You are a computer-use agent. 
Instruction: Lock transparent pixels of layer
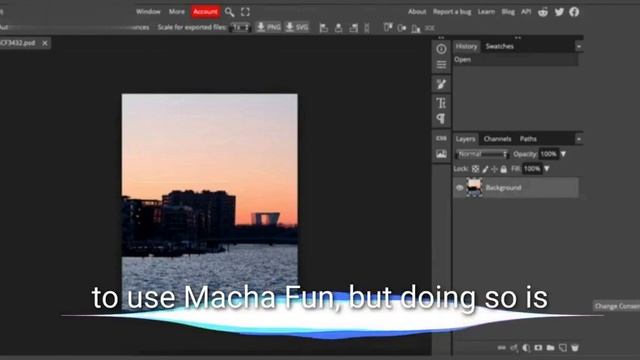[x=476, y=169]
